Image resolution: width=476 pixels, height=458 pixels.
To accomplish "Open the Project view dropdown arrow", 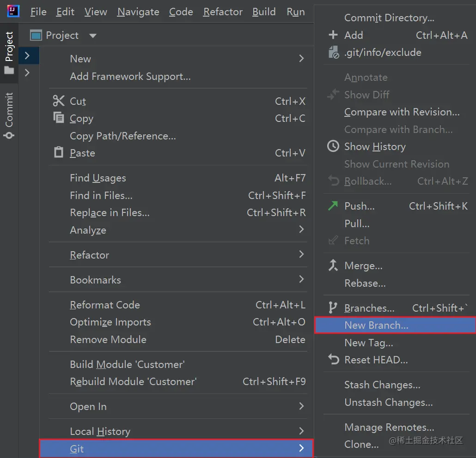I will [x=92, y=36].
